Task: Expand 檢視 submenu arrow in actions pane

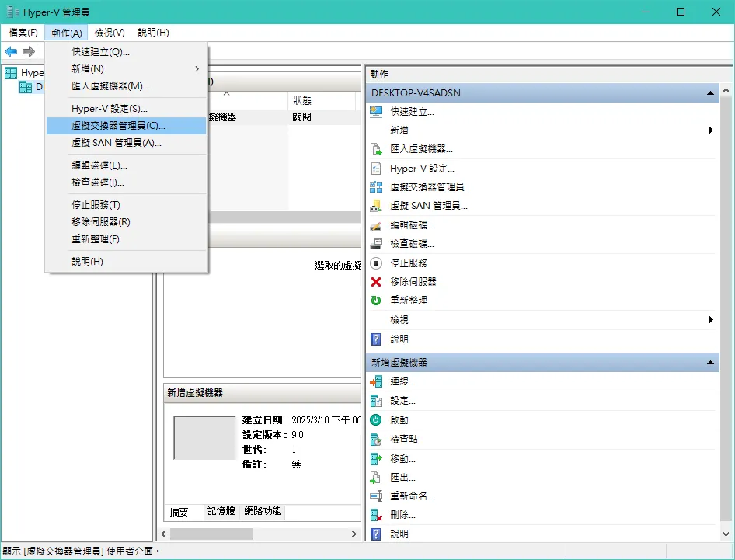Action: coord(711,319)
